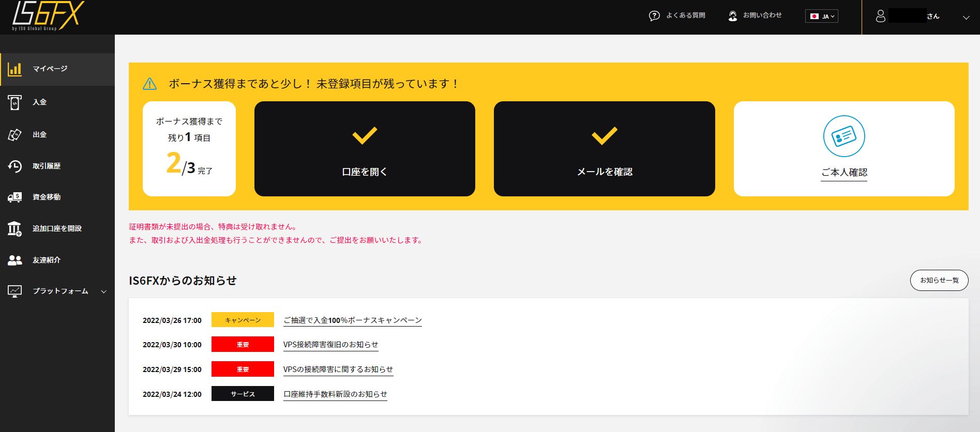Click the ボーナス獲得まであと少し banner heading

314,84
